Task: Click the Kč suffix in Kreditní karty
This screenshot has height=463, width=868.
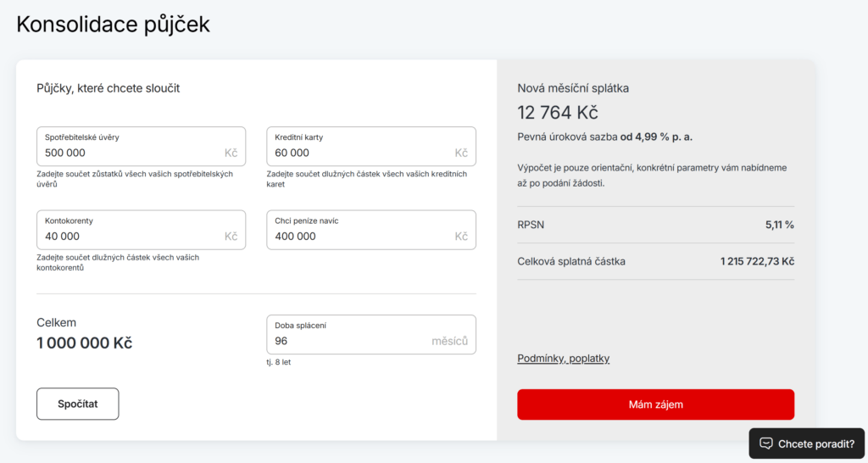Action: (461, 153)
